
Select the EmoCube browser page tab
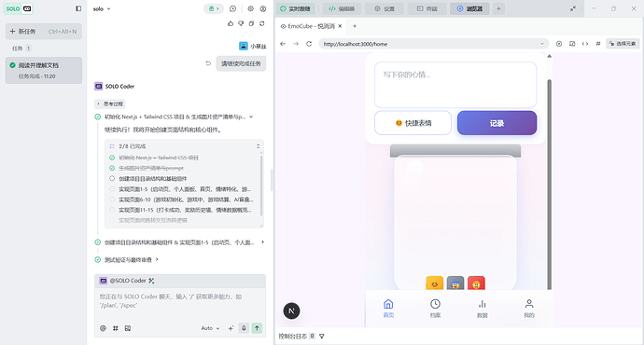coord(311,26)
